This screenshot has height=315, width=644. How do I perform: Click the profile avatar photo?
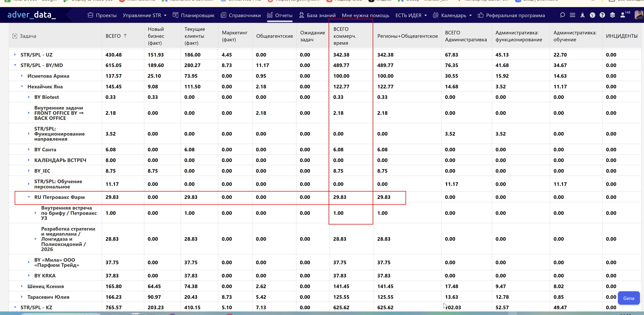639,15
